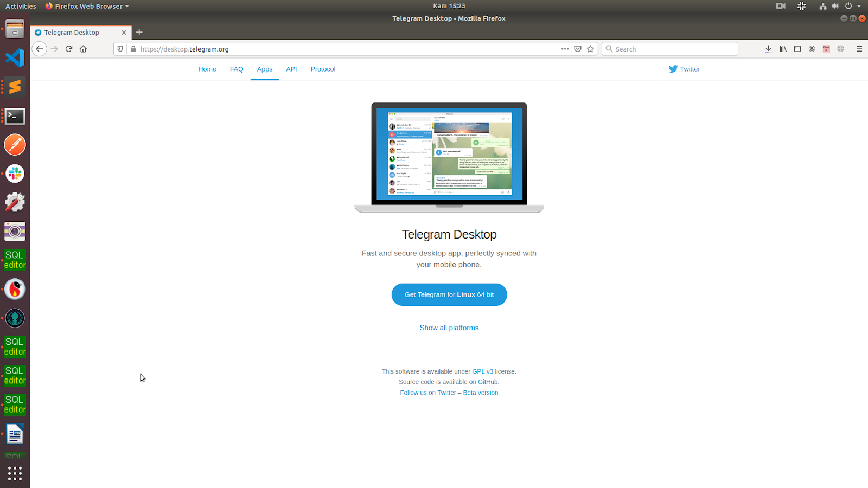This screenshot has width=868, height=488.
Task: Reload the current page
Action: (x=69, y=49)
